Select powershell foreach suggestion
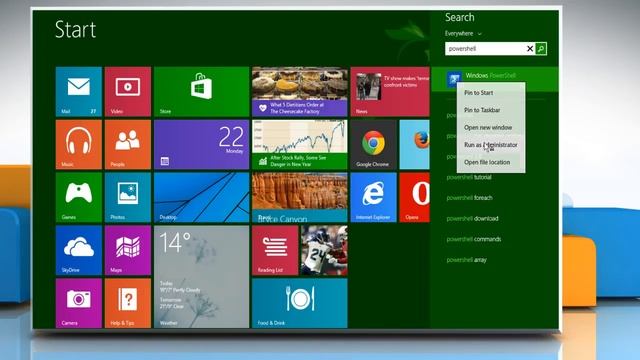 pyautogui.click(x=469, y=198)
